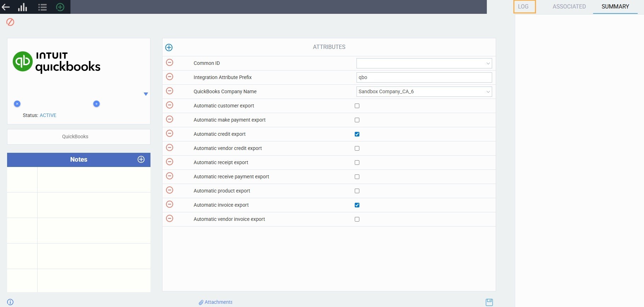The height and width of the screenshot is (307, 644).
Task: Click the back arrow icon
Action: (6, 7)
